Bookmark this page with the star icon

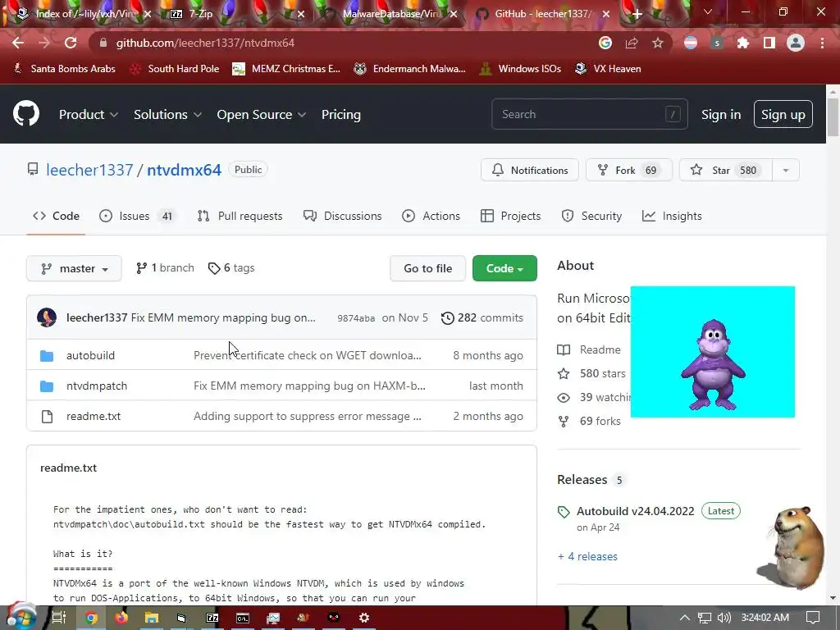[658, 43]
